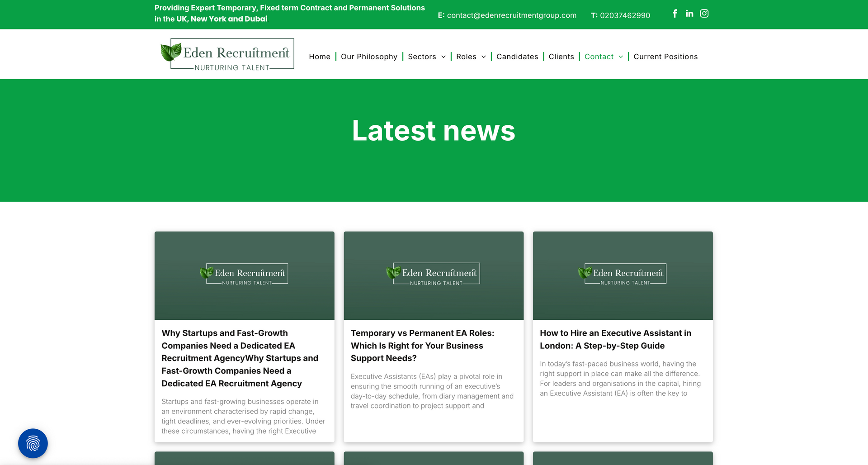868x465 pixels.
Task: Open the Contact menu item
Action: tap(599, 57)
